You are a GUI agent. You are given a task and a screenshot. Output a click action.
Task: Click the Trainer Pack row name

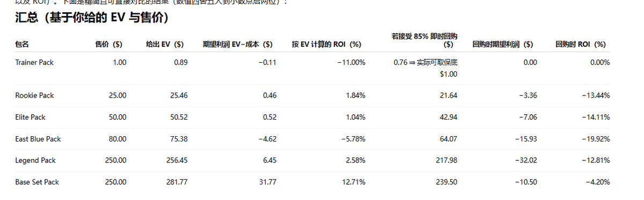35,63
